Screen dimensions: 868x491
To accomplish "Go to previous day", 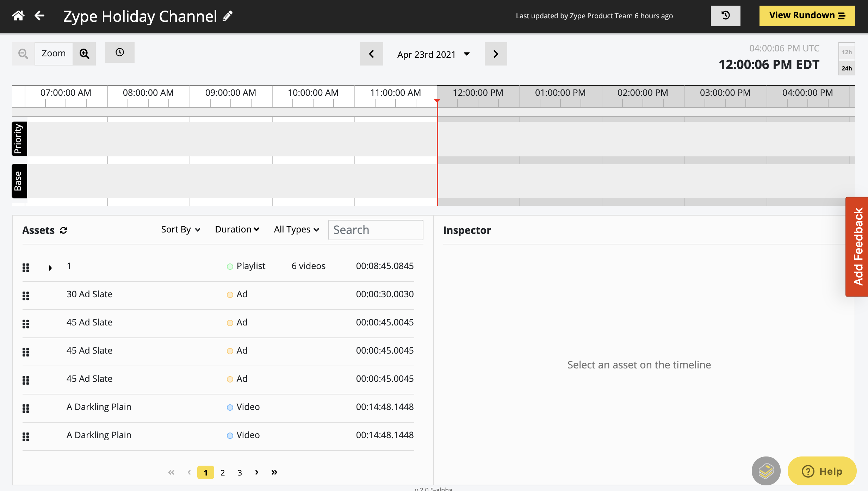I will [371, 54].
